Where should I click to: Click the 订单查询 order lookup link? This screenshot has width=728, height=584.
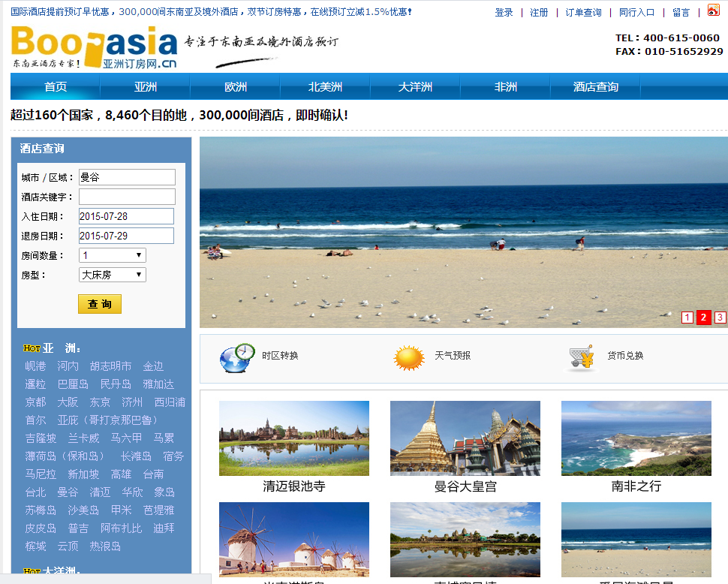click(x=583, y=13)
